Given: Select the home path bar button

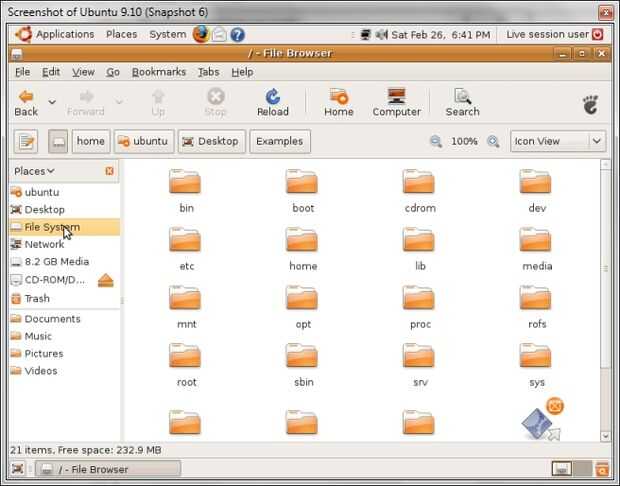Looking at the screenshot, I should pos(91,141).
